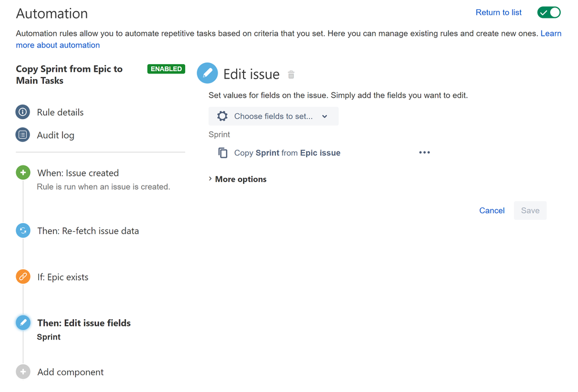The height and width of the screenshot is (392, 578).
Task: Click Copy Sprint from Epic issue text
Action: (287, 153)
